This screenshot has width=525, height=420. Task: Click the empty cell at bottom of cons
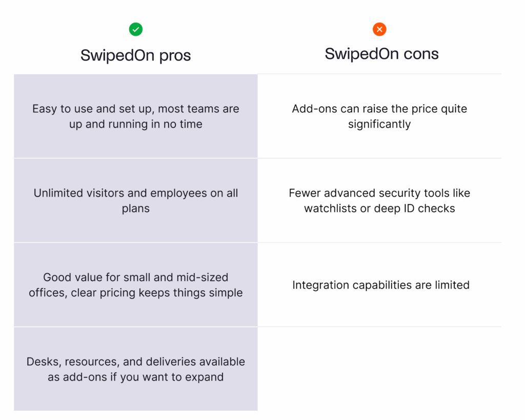(x=379, y=369)
